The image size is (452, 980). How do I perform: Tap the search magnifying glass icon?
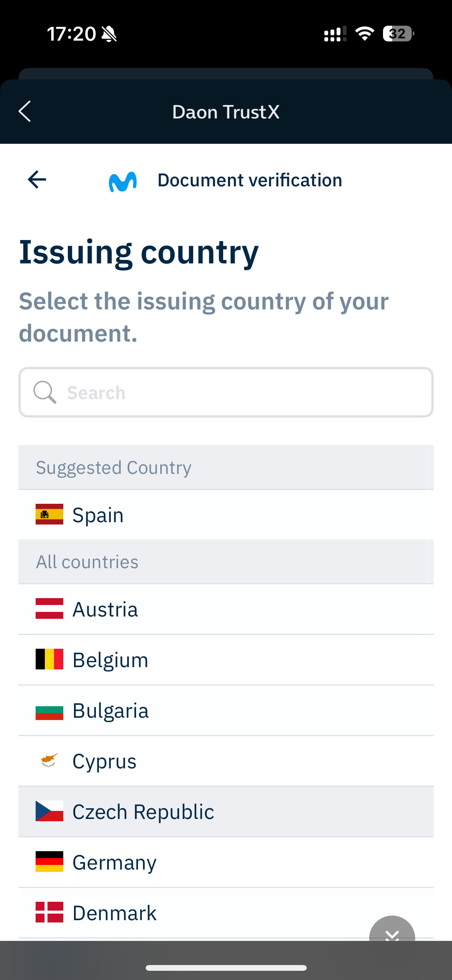(45, 392)
